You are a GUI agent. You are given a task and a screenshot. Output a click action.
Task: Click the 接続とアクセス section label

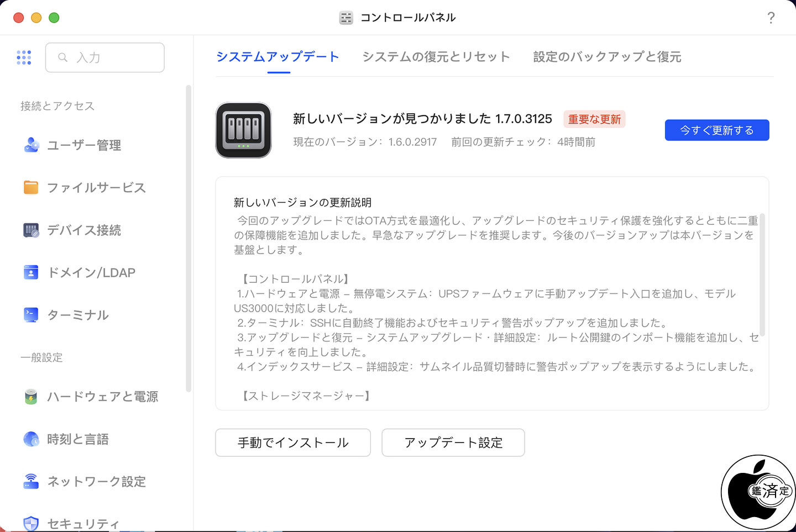point(57,106)
